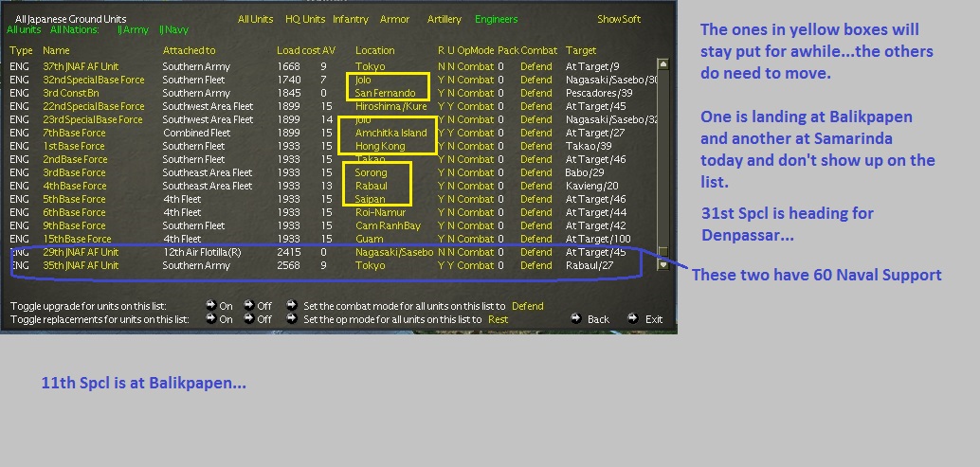Cycle the Rest op mode value at bottom
The width and height of the screenshot is (980, 467).
pyautogui.click(x=497, y=319)
